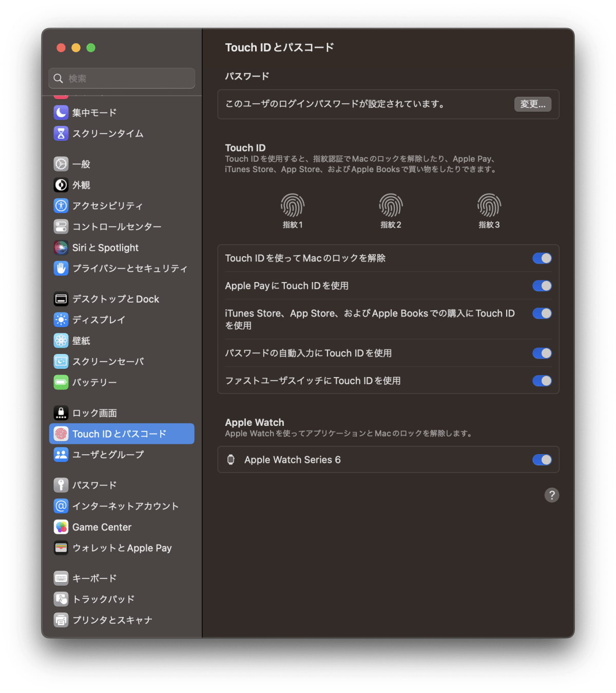This screenshot has width=616, height=693.
Task: Open the キーボード keyboard icon
Action: click(61, 578)
